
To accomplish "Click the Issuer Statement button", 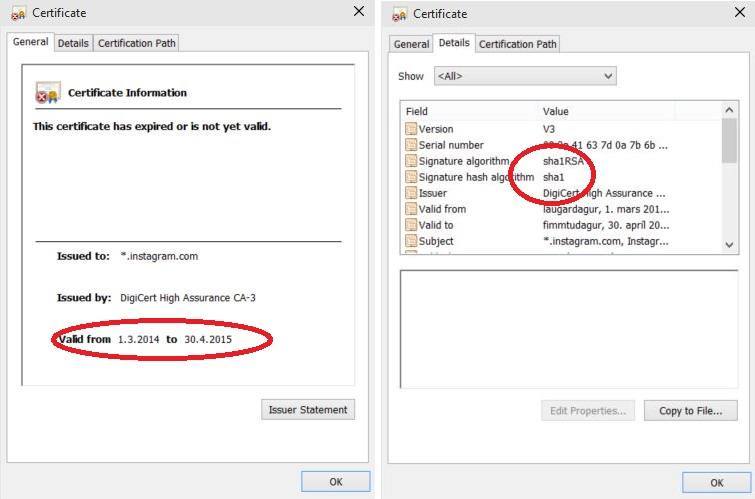I will point(308,410).
